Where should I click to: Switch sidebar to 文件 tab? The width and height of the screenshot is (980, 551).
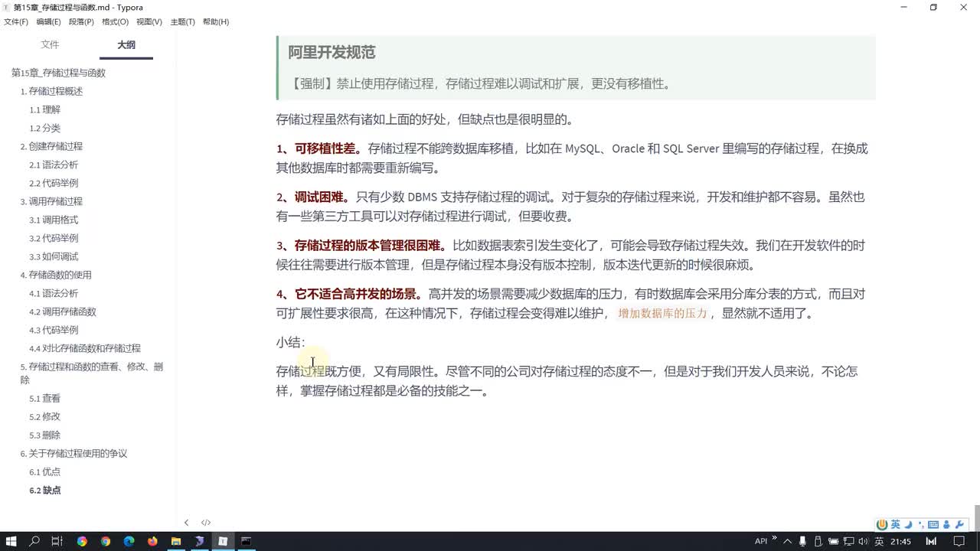(50, 45)
